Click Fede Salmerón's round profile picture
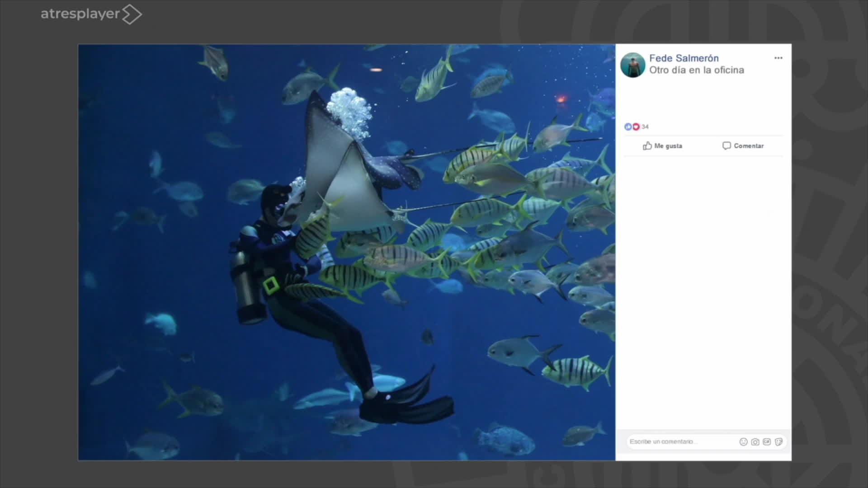This screenshot has height=488, width=868. pyautogui.click(x=632, y=65)
